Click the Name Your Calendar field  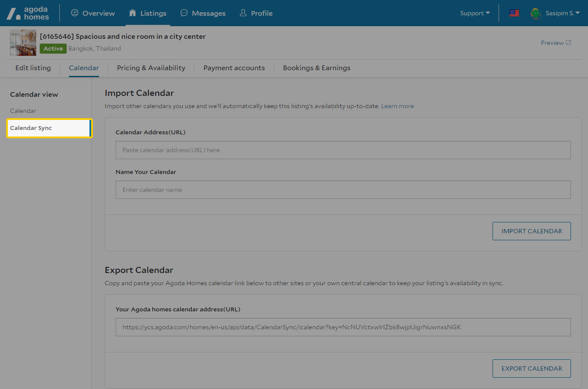pos(343,190)
